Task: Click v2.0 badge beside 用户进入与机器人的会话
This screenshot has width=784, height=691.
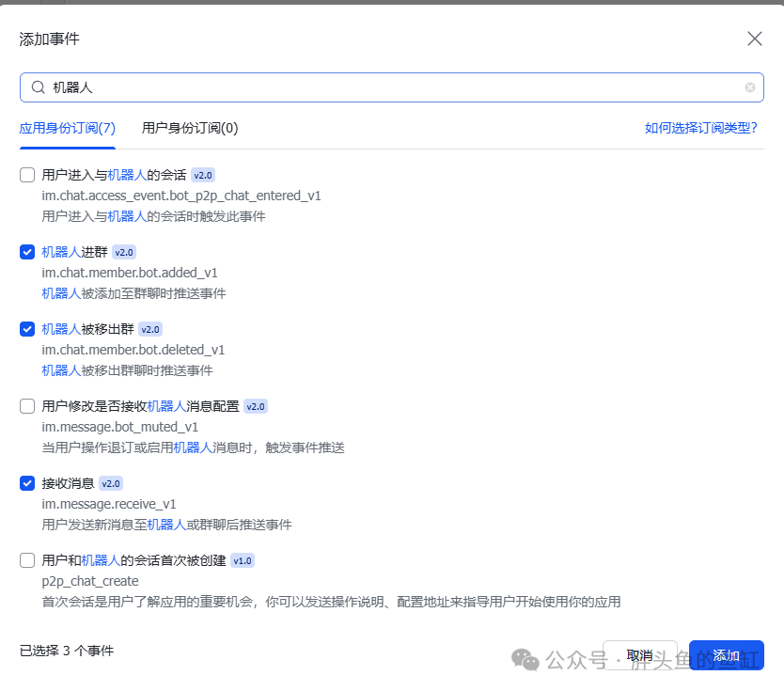Action: click(203, 176)
